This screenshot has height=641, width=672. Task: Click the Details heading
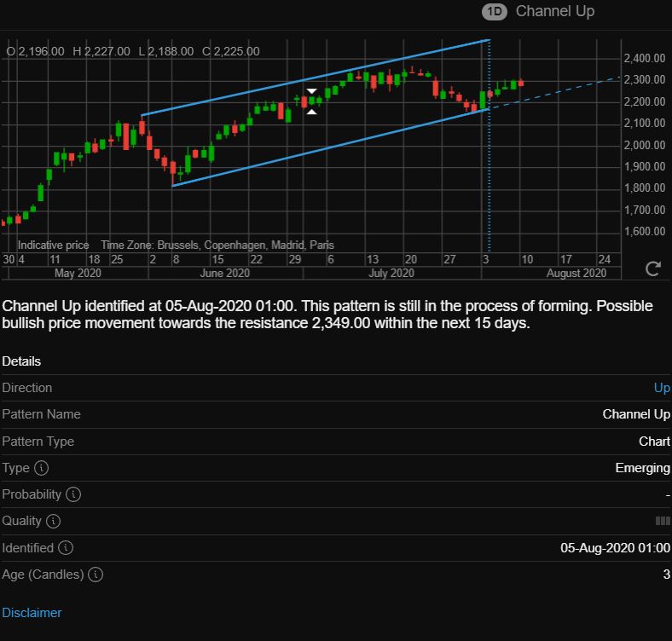21,361
